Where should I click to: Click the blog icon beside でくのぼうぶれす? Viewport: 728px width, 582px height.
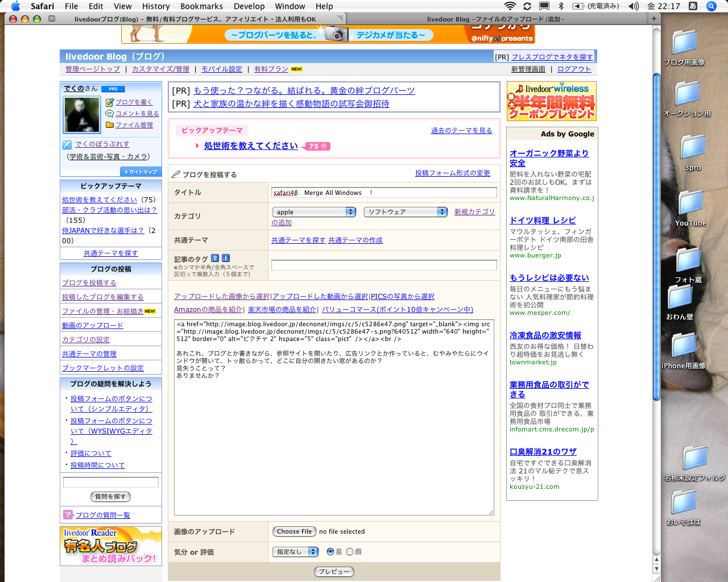click(67, 145)
